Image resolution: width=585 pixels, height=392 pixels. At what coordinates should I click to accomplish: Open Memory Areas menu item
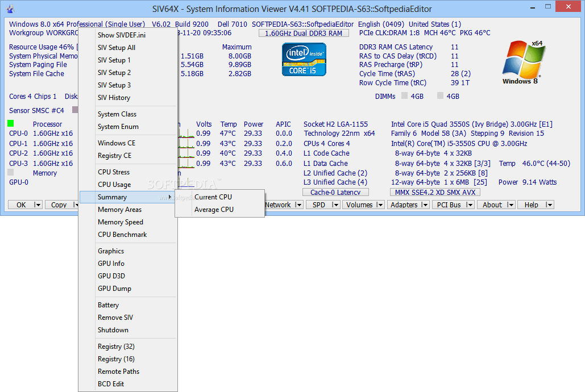coord(128,210)
